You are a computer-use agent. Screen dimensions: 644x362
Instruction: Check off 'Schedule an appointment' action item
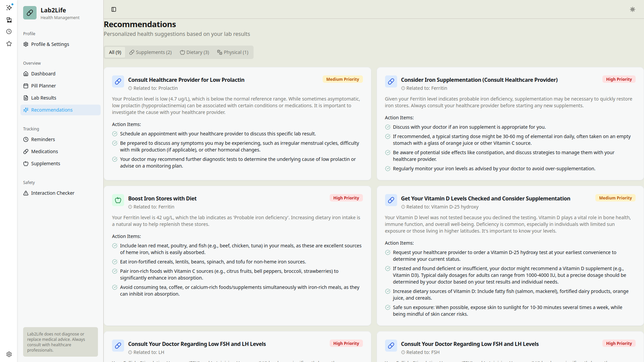[x=115, y=134]
